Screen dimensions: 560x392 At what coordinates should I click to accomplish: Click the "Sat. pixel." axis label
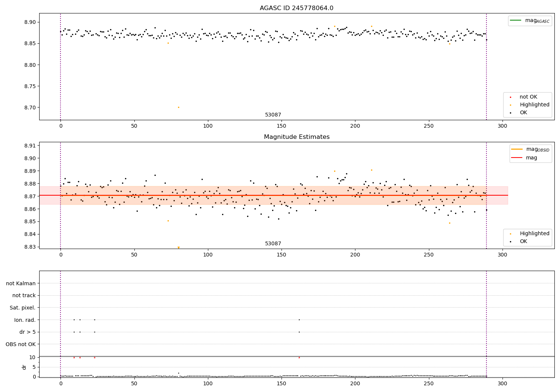click(23, 308)
